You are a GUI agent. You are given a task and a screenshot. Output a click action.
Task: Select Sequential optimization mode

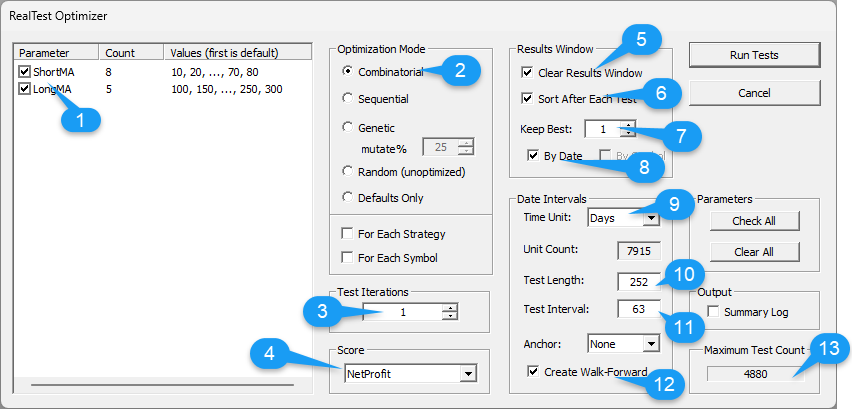click(348, 99)
